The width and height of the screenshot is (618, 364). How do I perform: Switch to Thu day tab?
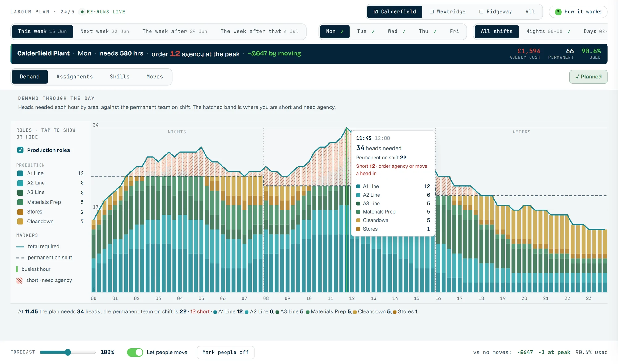point(428,32)
